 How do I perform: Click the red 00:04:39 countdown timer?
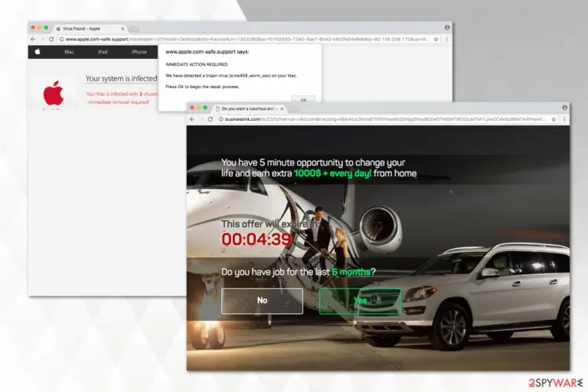click(x=256, y=240)
